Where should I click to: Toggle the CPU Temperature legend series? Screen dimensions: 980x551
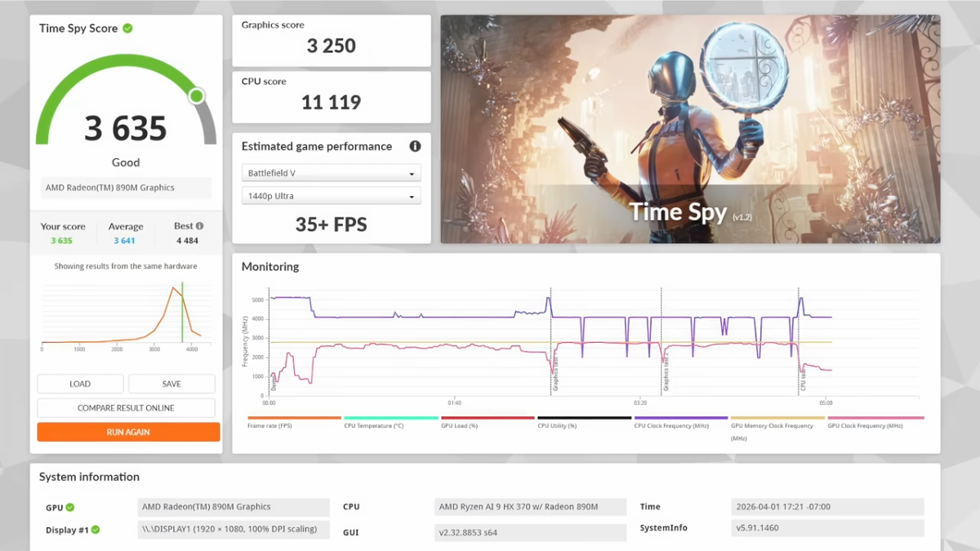(x=390, y=422)
